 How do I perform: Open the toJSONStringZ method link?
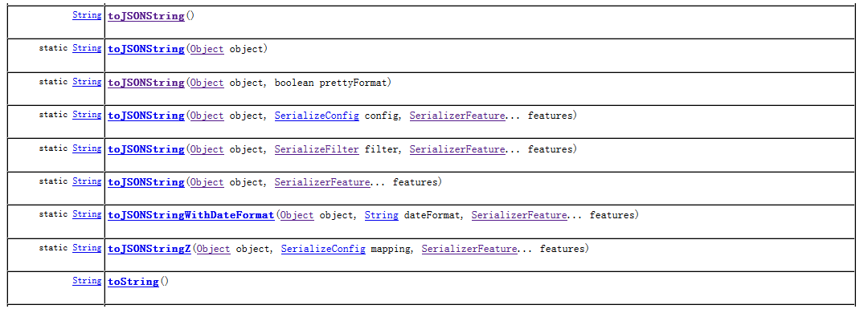pyautogui.click(x=149, y=249)
